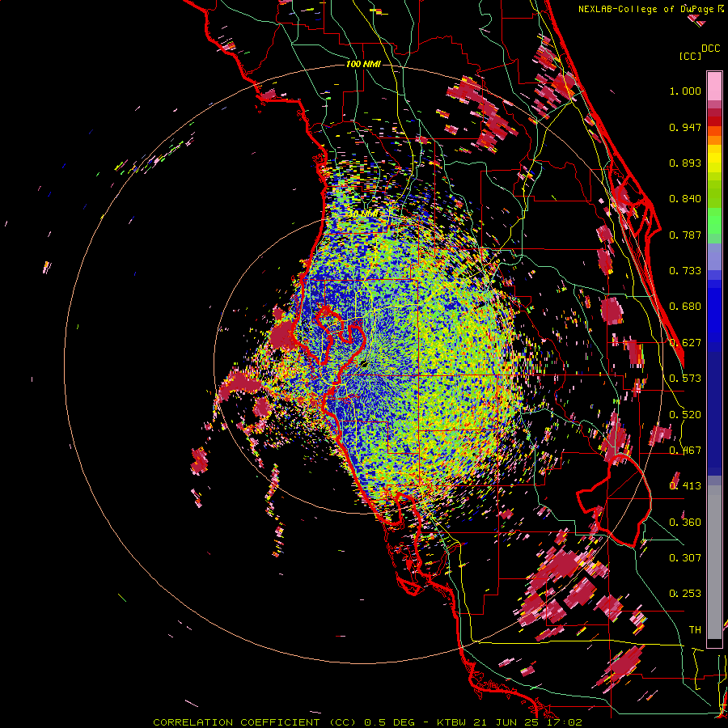Select the 0.733 scale value
Image resolution: width=728 pixels, height=728 pixels.
click(x=685, y=271)
